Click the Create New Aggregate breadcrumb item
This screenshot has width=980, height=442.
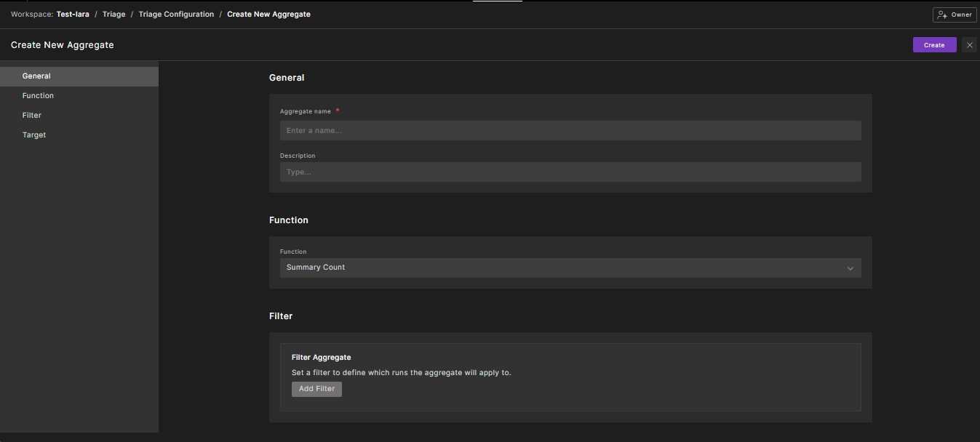click(x=268, y=15)
